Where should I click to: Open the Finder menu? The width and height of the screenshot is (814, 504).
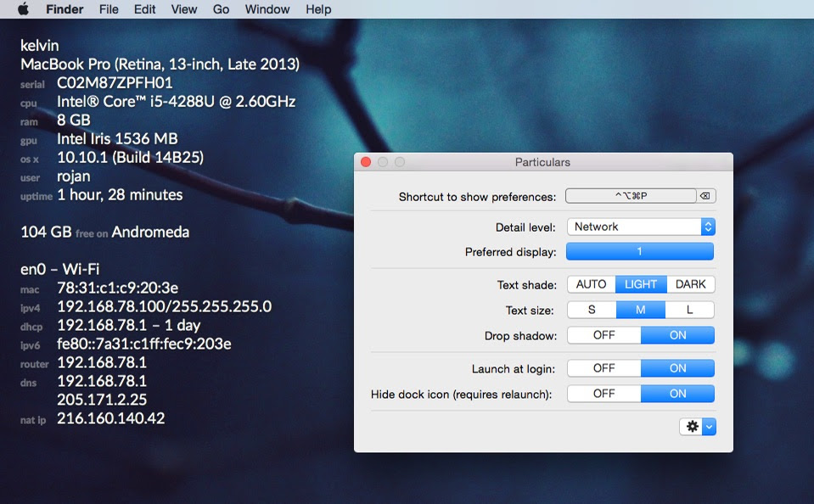pyautogui.click(x=65, y=9)
